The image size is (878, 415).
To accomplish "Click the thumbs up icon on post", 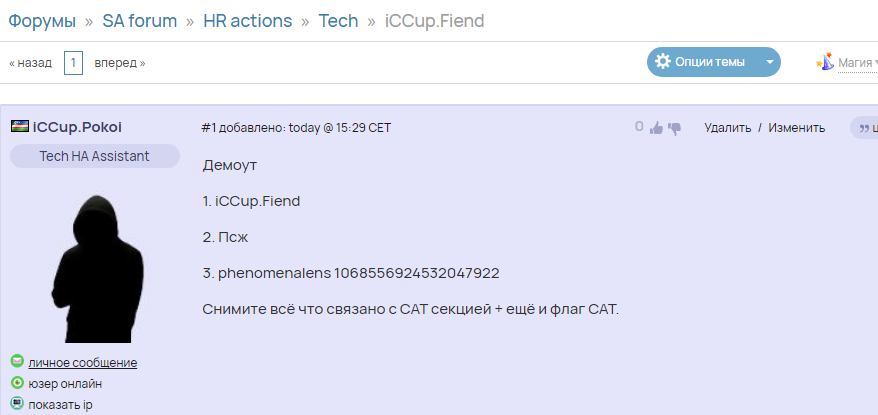I will coord(656,128).
